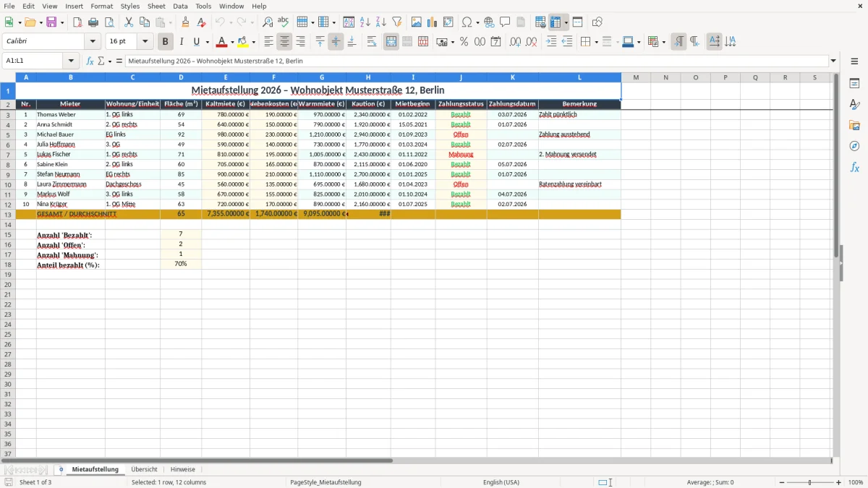Click the zoom in plus button
This screenshot has width=868, height=488.
pos(839,482)
